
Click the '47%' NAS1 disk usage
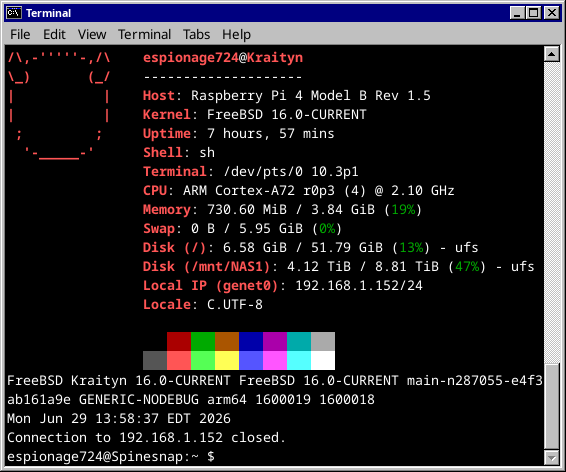pyautogui.click(x=467, y=267)
